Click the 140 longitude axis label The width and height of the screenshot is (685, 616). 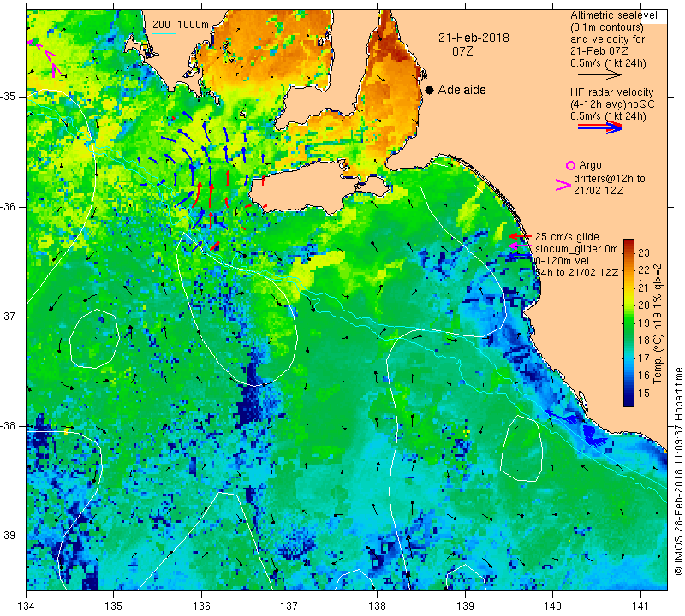(552, 606)
